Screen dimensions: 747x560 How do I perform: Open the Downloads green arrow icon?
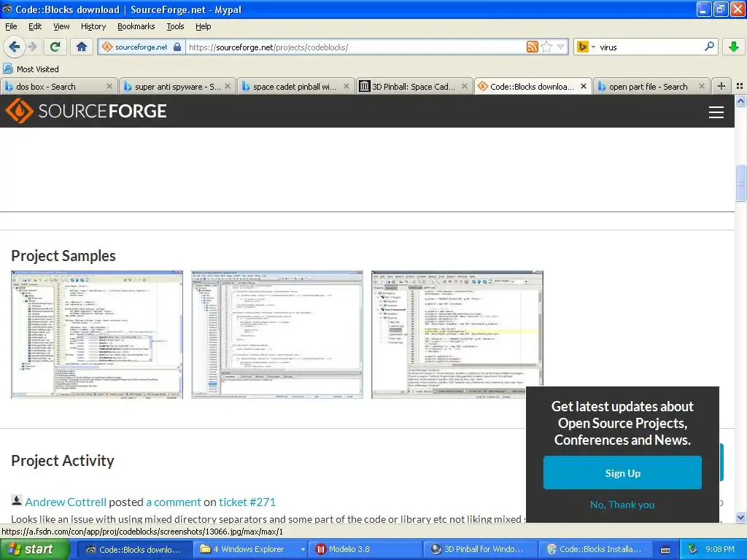coord(734,47)
